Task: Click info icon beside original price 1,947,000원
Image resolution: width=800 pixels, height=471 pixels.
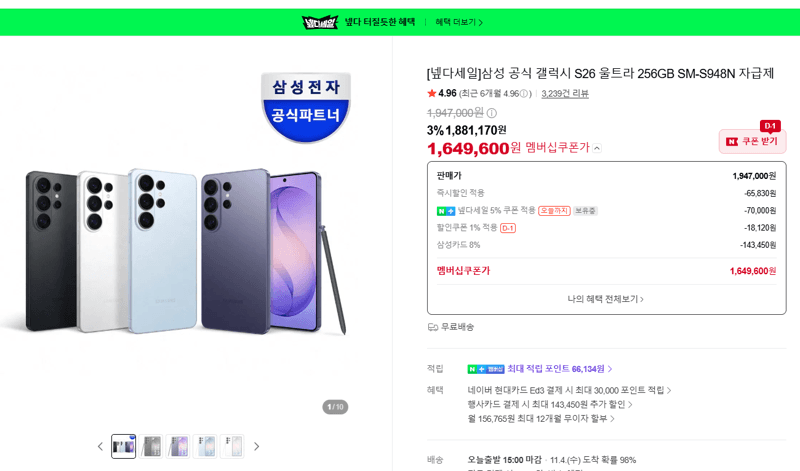Action: tap(491, 113)
